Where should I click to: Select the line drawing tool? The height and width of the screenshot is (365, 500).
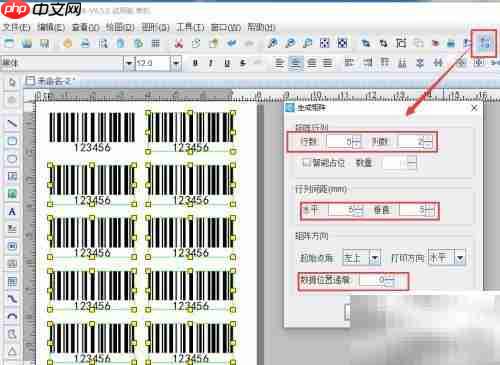tap(12, 124)
